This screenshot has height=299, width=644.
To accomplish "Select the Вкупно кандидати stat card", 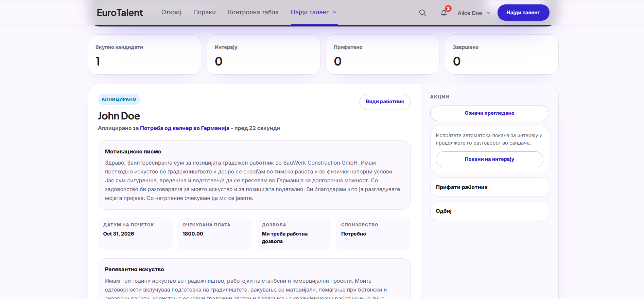I will click(x=144, y=54).
